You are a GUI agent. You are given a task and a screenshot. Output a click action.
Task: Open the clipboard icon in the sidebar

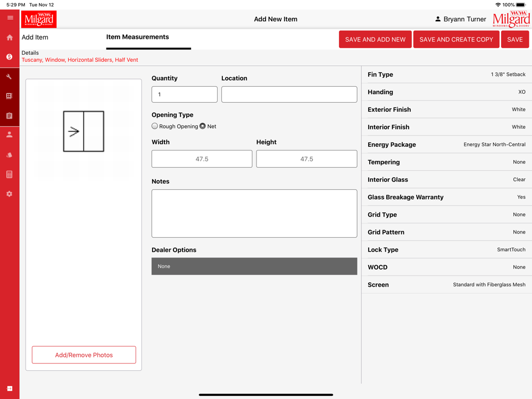point(10,115)
